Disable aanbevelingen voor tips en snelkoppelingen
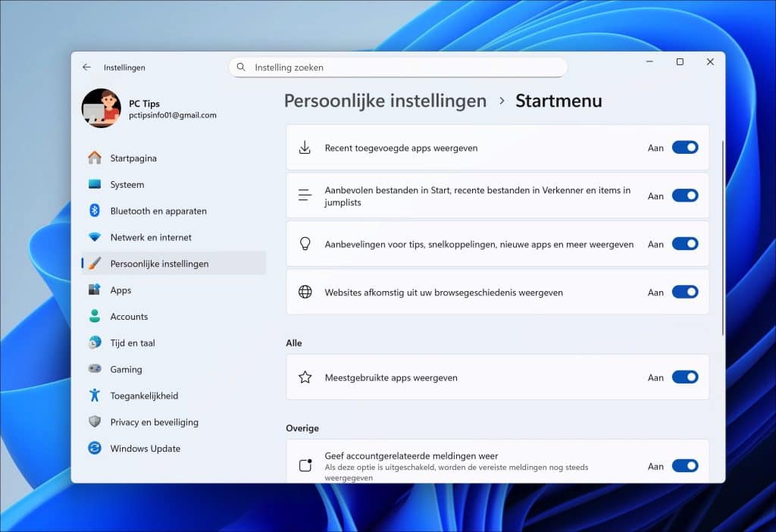Image resolution: width=776 pixels, height=532 pixels. pos(685,243)
